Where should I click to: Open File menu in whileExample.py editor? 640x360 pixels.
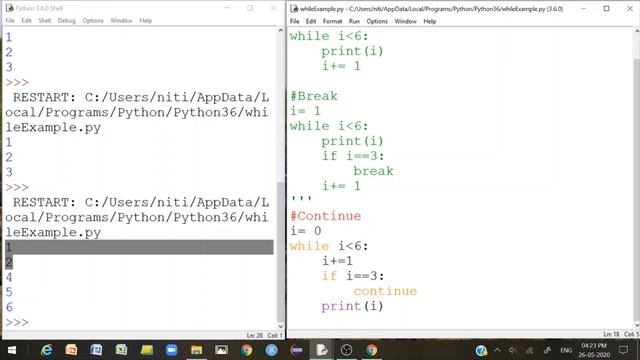[x=295, y=21]
